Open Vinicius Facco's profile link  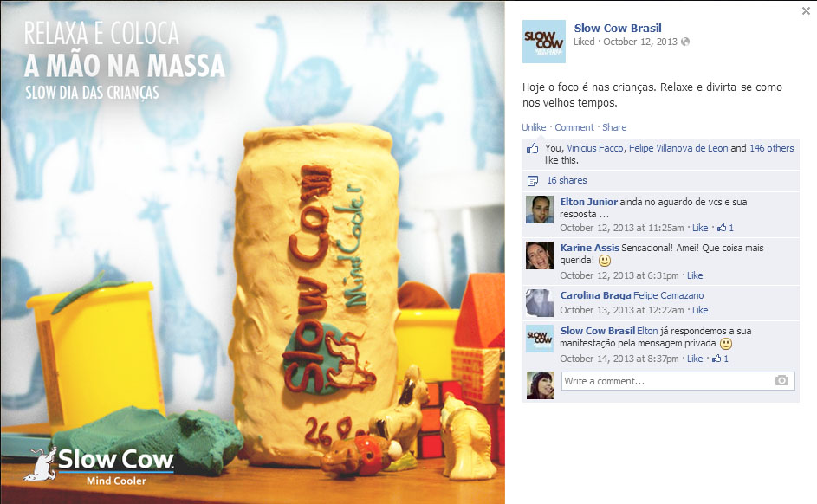tap(595, 148)
